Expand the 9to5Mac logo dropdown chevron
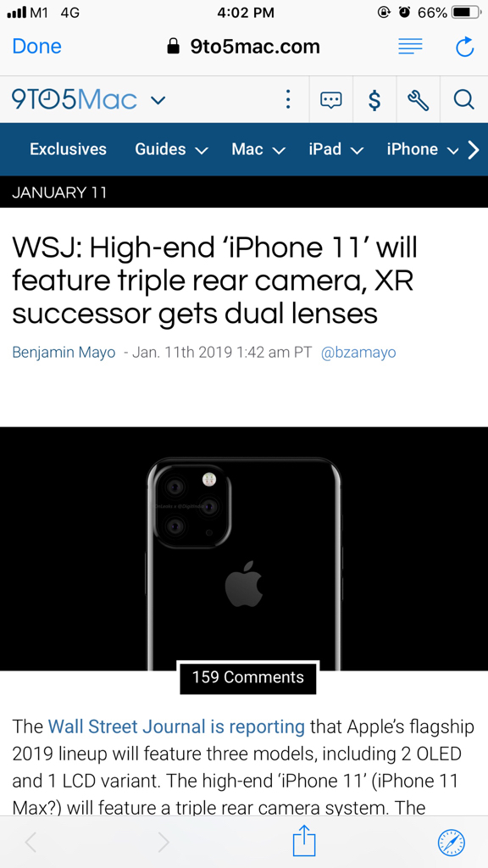 (x=158, y=100)
